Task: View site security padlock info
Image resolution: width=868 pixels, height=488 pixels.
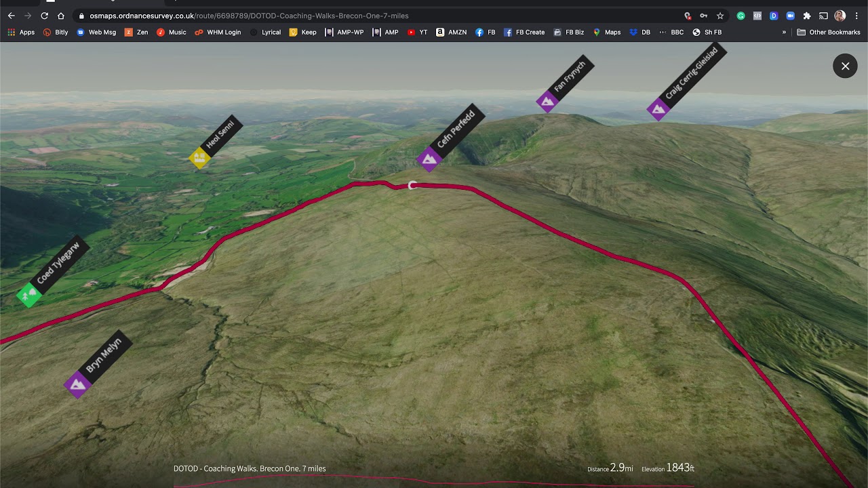Action: click(81, 16)
